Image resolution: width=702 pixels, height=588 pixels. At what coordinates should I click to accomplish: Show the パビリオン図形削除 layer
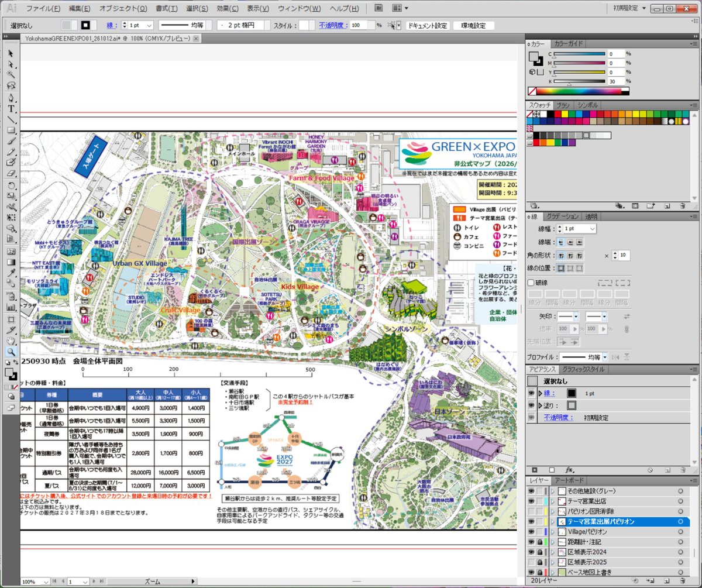tap(531, 511)
